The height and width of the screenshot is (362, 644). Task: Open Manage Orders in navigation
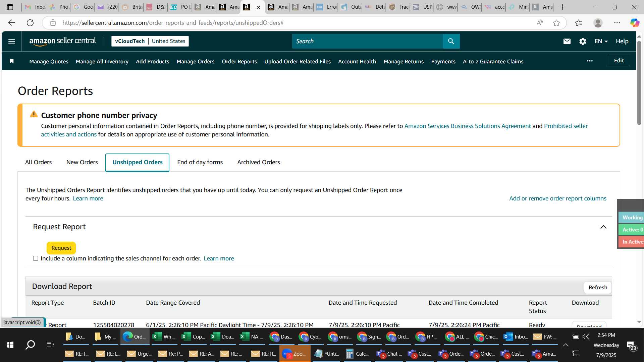pyautogui.click(x=196, y=61)
